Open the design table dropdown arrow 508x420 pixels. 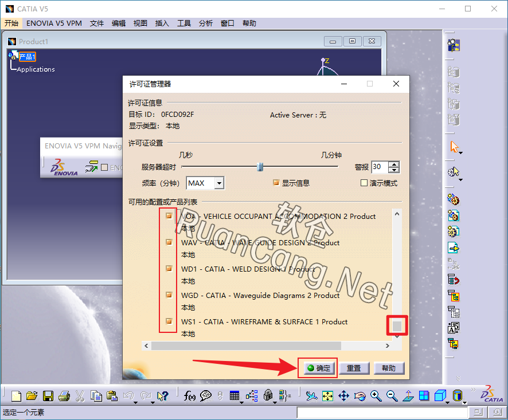point(242,403)
